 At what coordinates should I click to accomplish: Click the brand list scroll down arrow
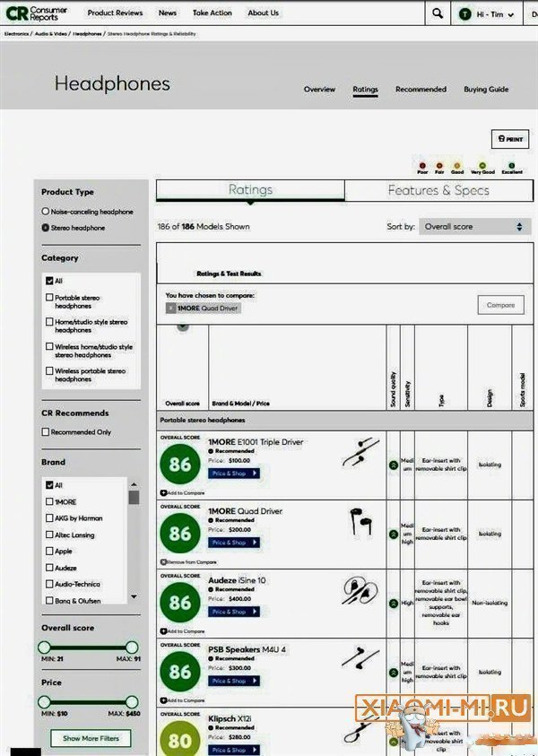point(134,596)
